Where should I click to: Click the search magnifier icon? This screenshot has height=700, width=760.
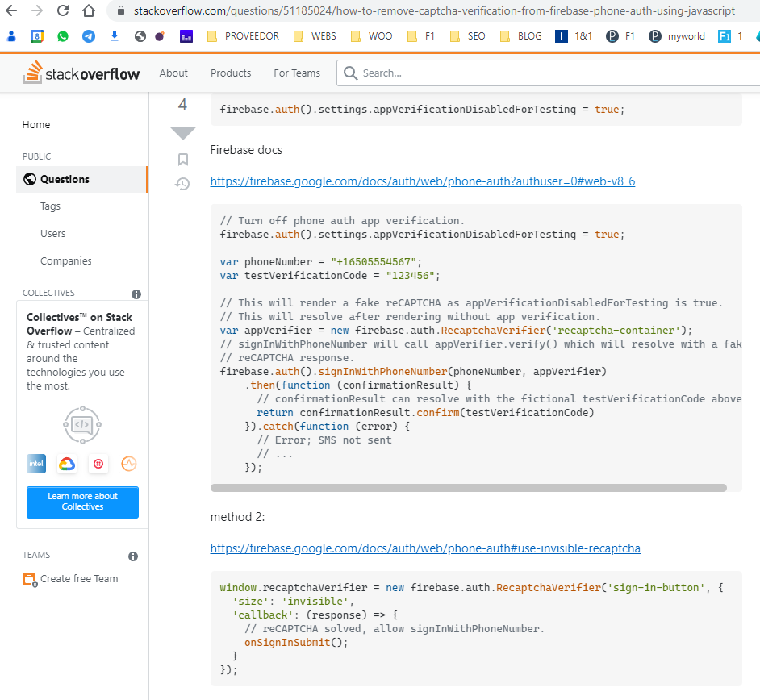click(350, 73)
